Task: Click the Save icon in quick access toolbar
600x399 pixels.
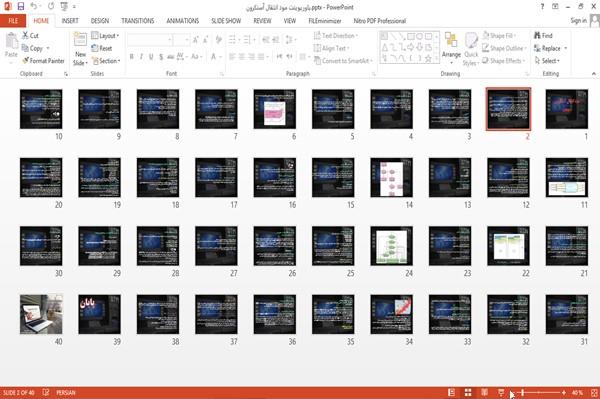Action: point(21,7)
